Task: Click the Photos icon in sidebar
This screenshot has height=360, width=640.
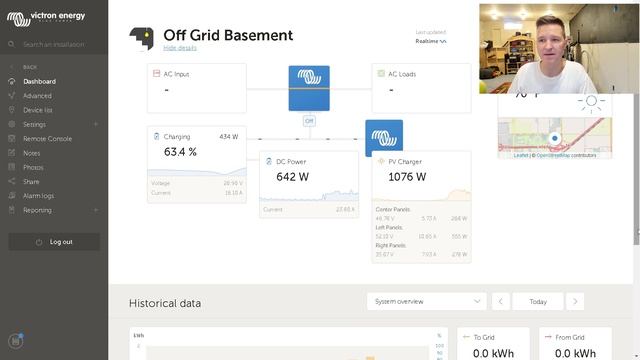Action: 11,167
